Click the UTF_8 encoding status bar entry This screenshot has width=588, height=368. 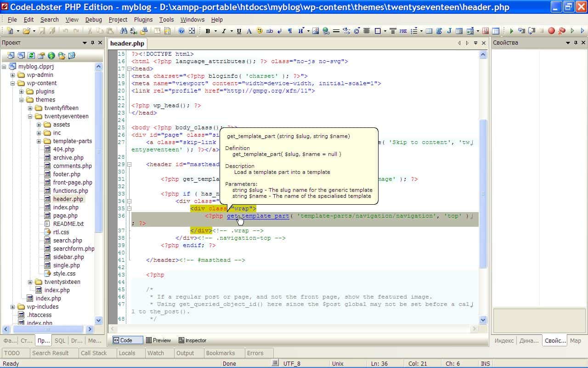pyautogui.click(x=292, y=363)
